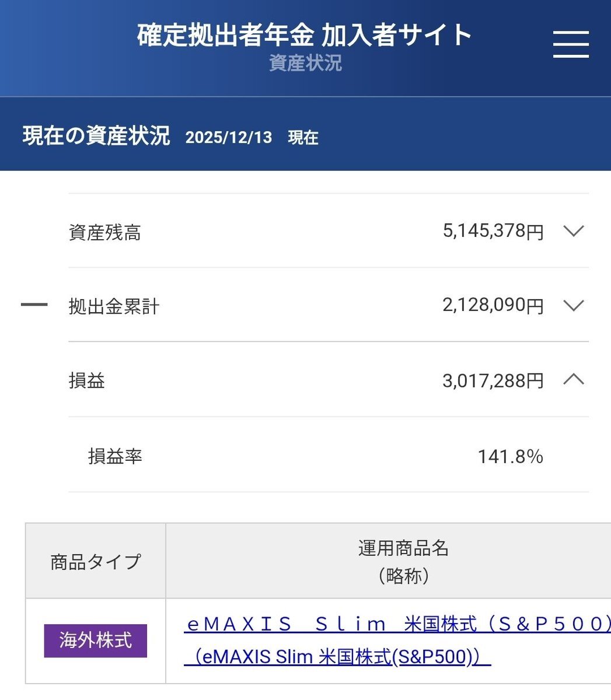The image size is (611, 700).
Task: Click the dash icon beside 拠出金累計
Action: 34,305
